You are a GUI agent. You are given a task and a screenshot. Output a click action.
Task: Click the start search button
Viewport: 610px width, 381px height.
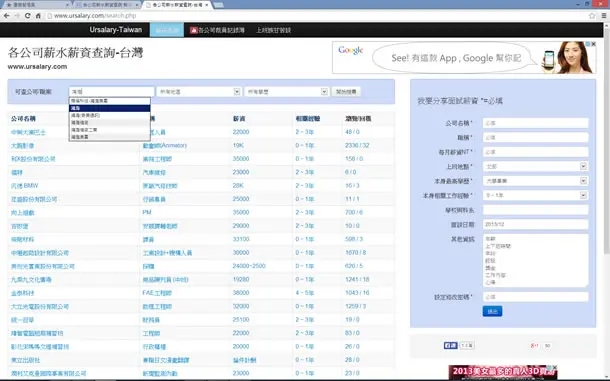tap(346, 91)
